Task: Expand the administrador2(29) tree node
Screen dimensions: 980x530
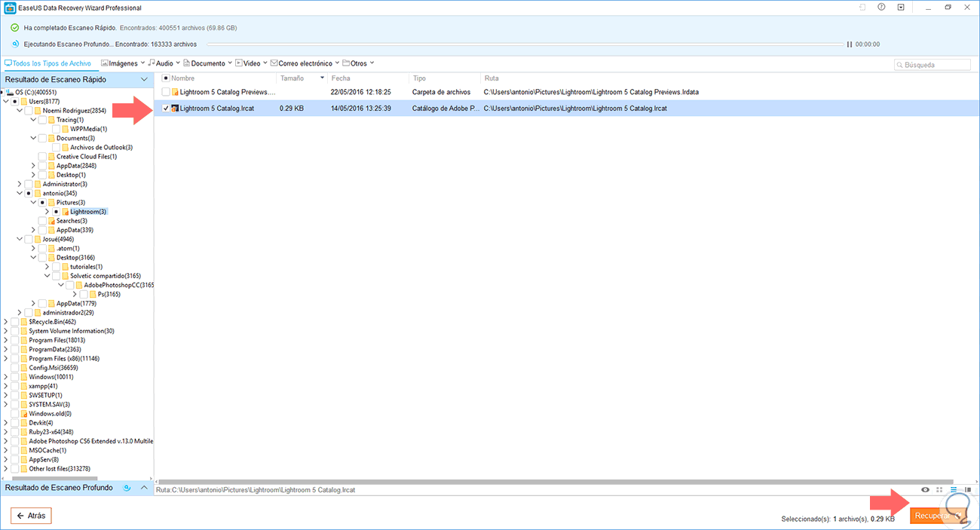Action: coord(20,313)
